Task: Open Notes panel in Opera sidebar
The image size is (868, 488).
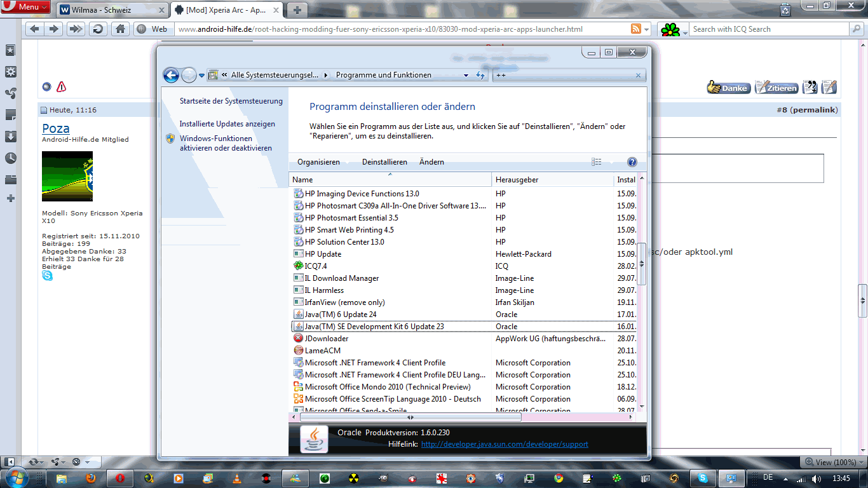Action: [10, 115]
